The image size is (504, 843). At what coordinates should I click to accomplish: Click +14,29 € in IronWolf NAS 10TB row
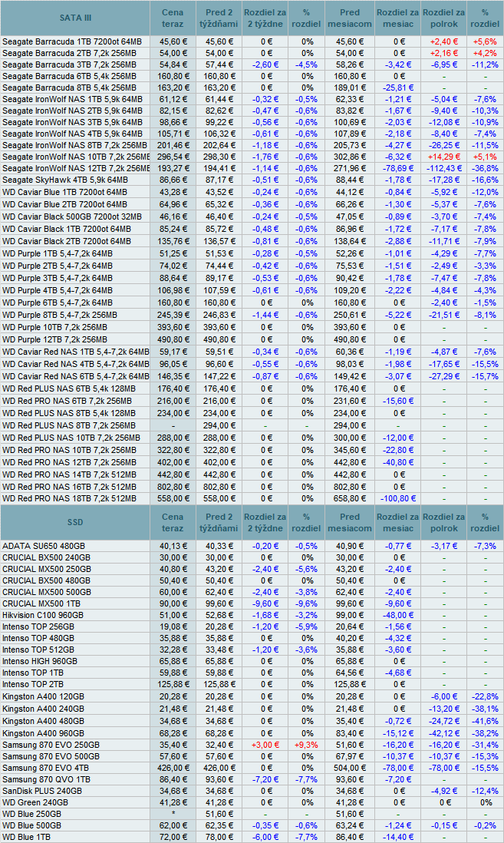[444, 157]
